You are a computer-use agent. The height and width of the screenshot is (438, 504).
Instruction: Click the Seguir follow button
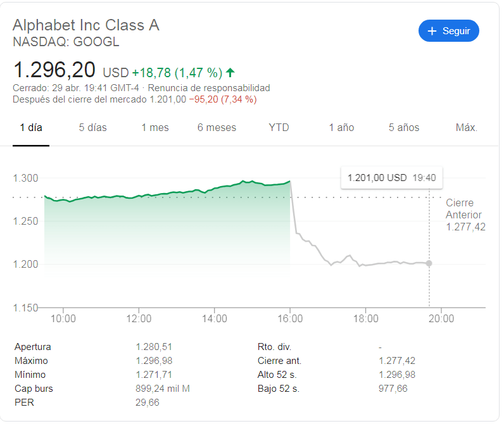448,31
